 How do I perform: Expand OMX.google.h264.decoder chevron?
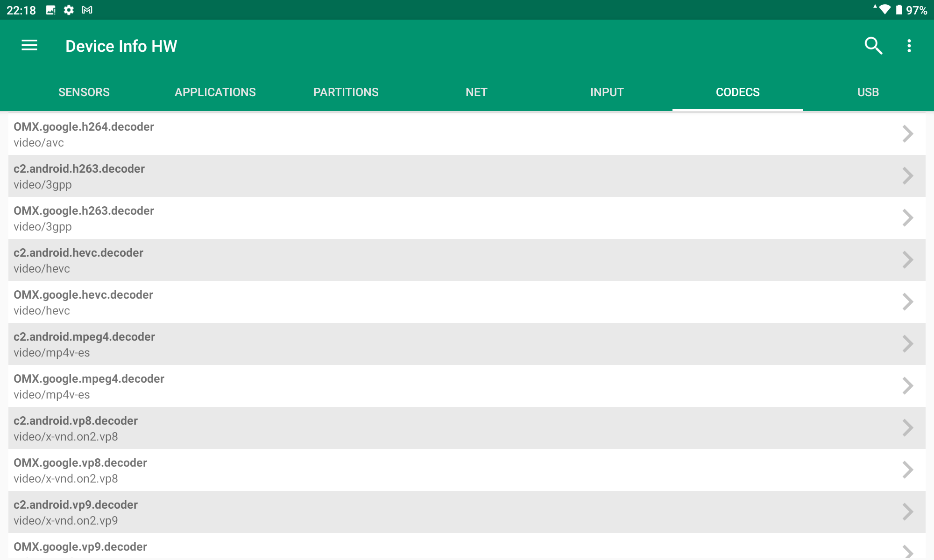coord(907,134)
